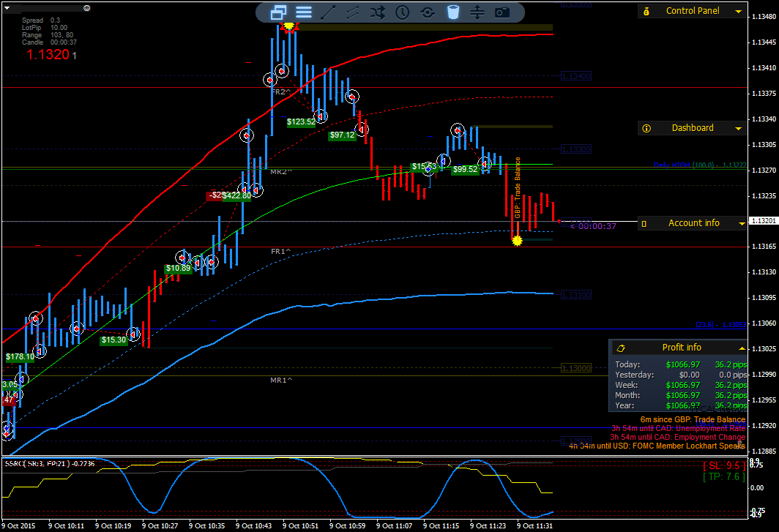The height and width of the screenshot is (532, 779).
Task: Click the smiley face icon at the top left
Action: pos(87,8)
